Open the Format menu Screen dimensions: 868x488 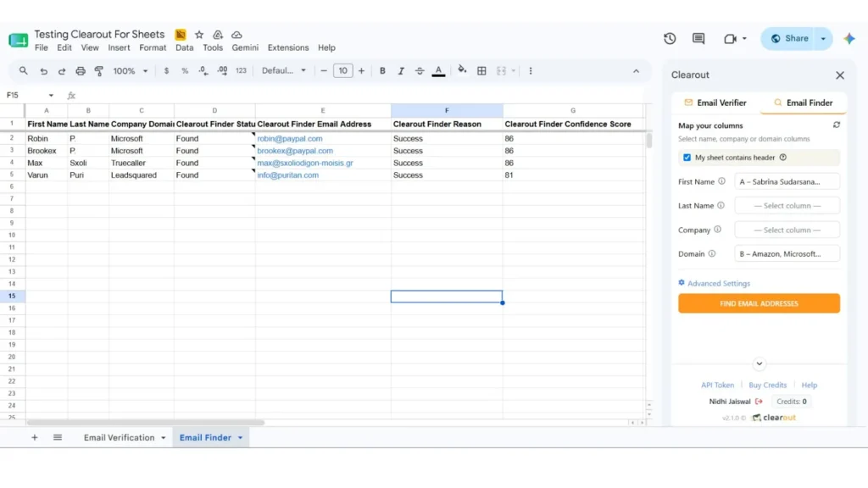pos(153,47)
